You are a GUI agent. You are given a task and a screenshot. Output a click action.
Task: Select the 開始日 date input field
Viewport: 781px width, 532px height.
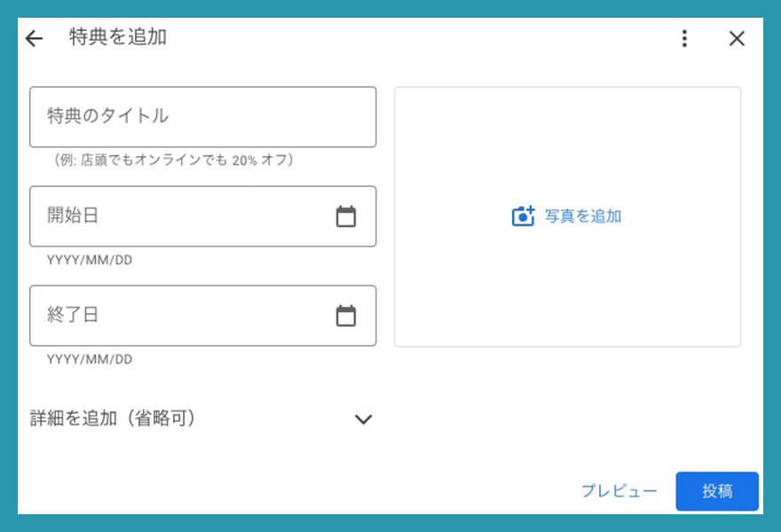point(177,216)
